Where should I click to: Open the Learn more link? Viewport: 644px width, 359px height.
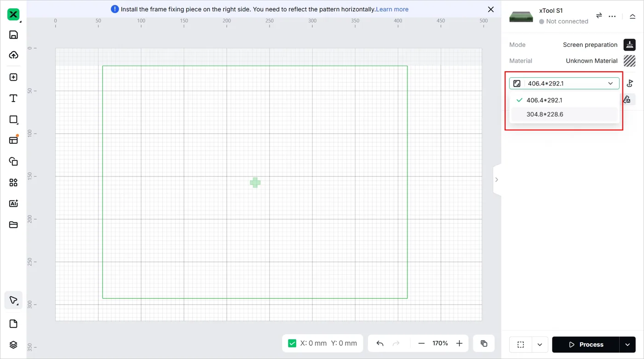tap(392, 9)
